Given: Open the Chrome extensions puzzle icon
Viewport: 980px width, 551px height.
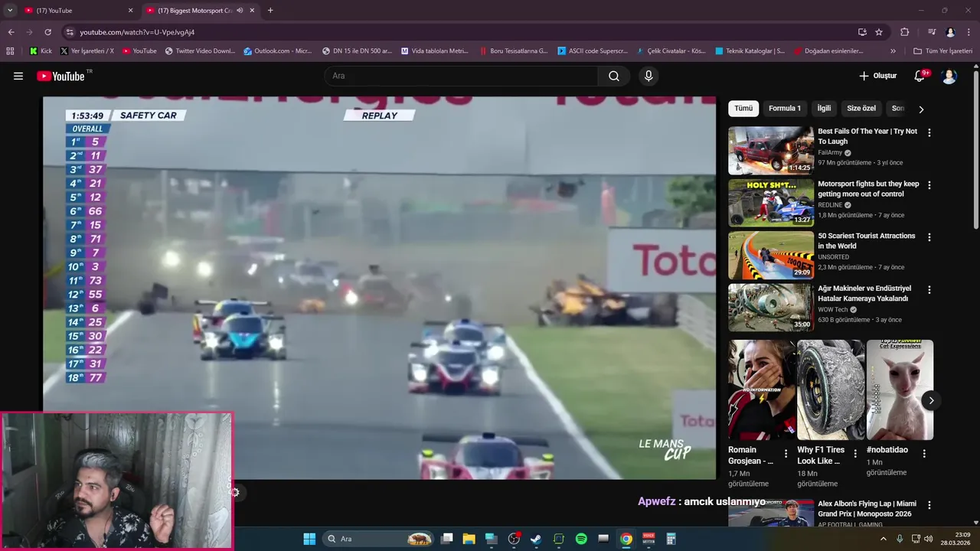Looking at the screenshot, I should coord(904,32).
